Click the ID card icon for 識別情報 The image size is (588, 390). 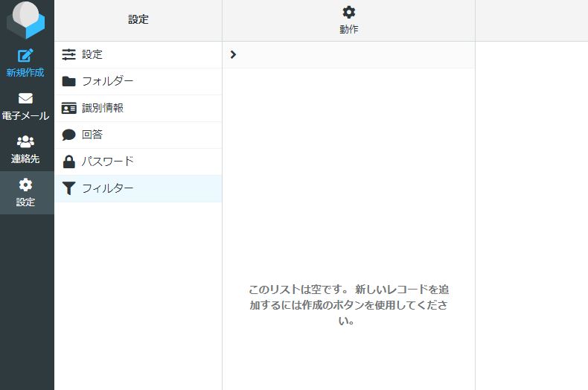[69, 108]
